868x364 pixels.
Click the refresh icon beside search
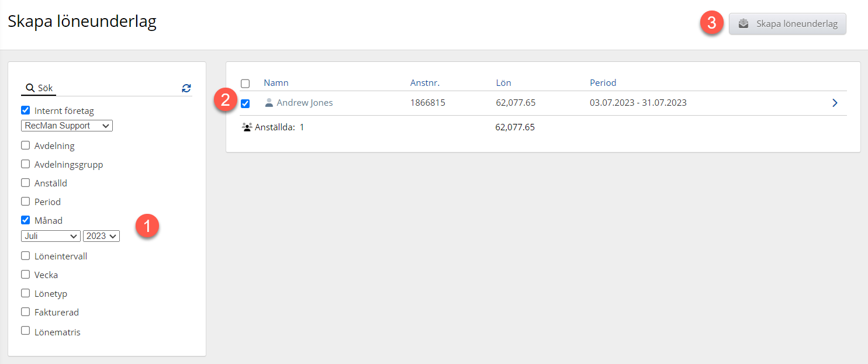186,88
